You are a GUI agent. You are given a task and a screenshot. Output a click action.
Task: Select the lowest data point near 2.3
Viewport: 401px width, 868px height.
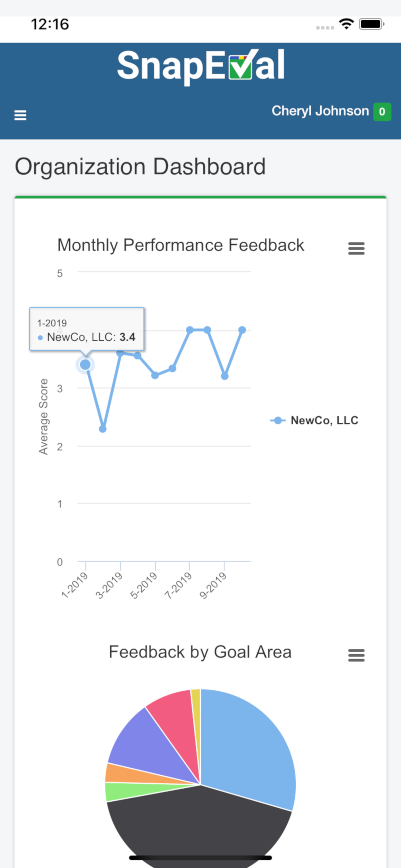pos(103,429)
